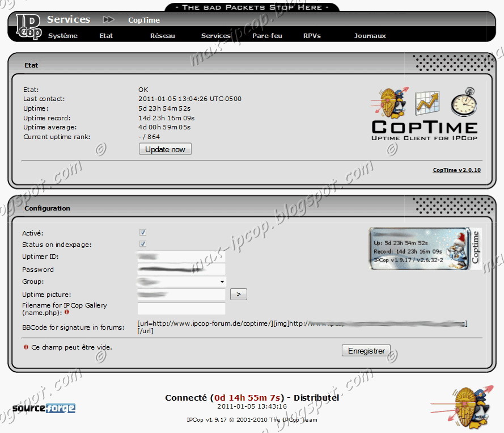504x433 pixels.
Task: Click the Connecté connection status text
Action: [252, 398]
